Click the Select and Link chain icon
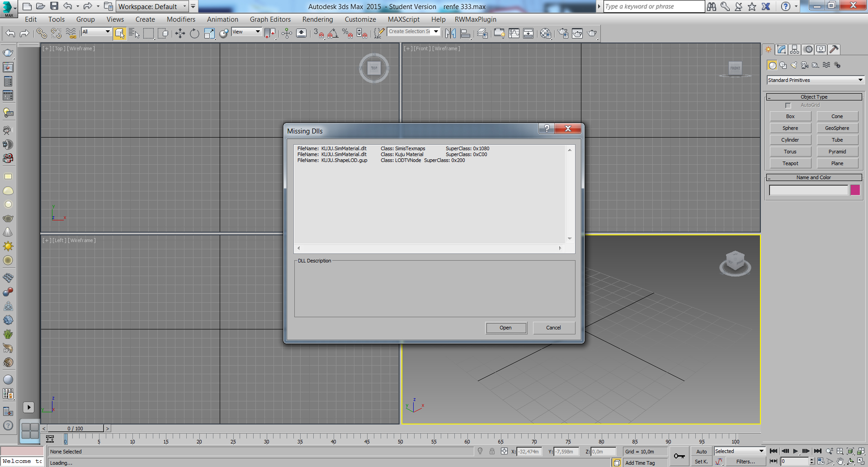Screen dimensions: 868x467 point(41,33)
